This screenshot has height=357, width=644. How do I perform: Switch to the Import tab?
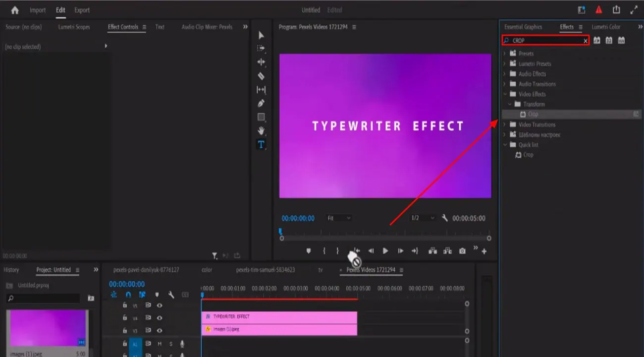(38, 10)
